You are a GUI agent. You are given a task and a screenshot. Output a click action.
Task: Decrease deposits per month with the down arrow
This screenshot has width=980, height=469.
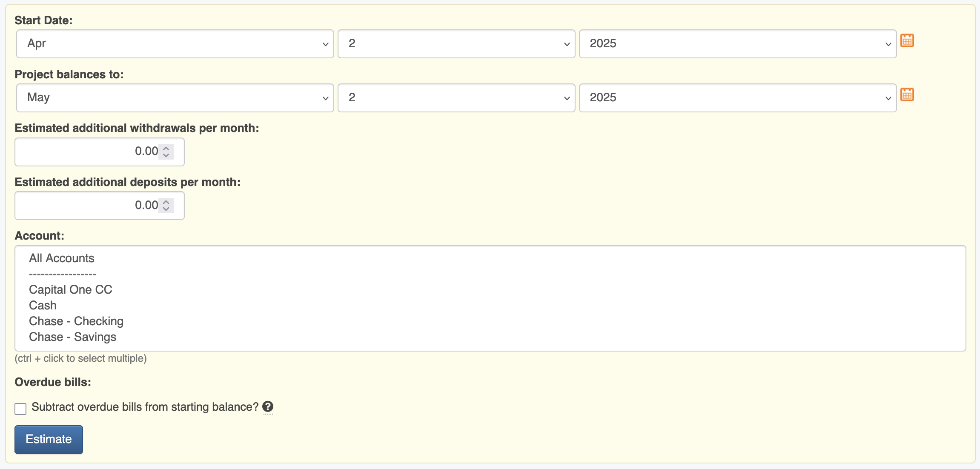coord(166,209)
